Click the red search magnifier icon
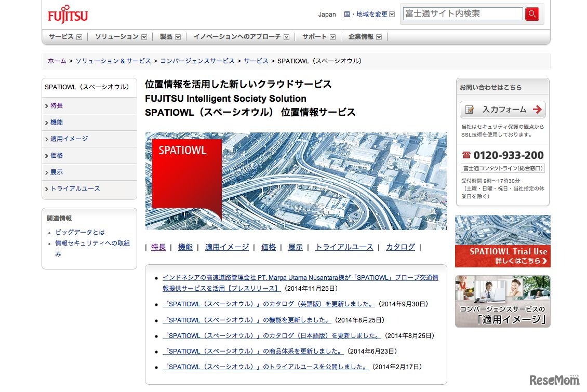Image resolution: width=587 pixels, height=392 pixels. (532, 14)
